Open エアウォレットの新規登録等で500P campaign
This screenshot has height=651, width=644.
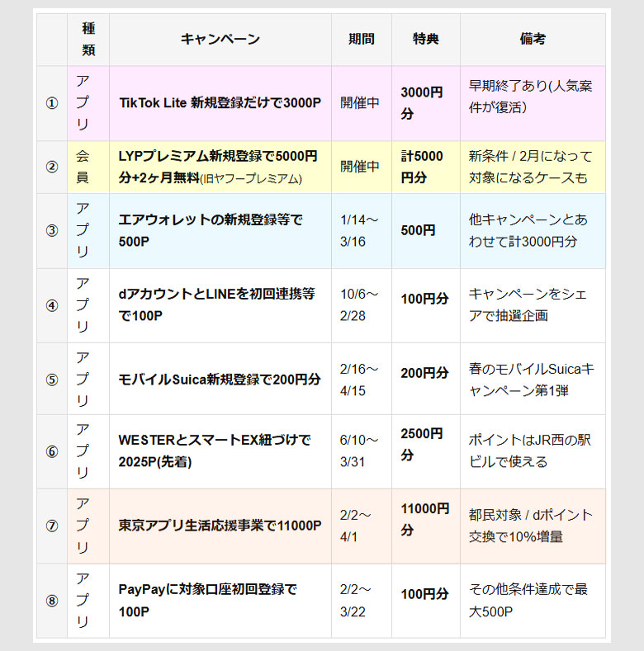click(x=211, y=230)
